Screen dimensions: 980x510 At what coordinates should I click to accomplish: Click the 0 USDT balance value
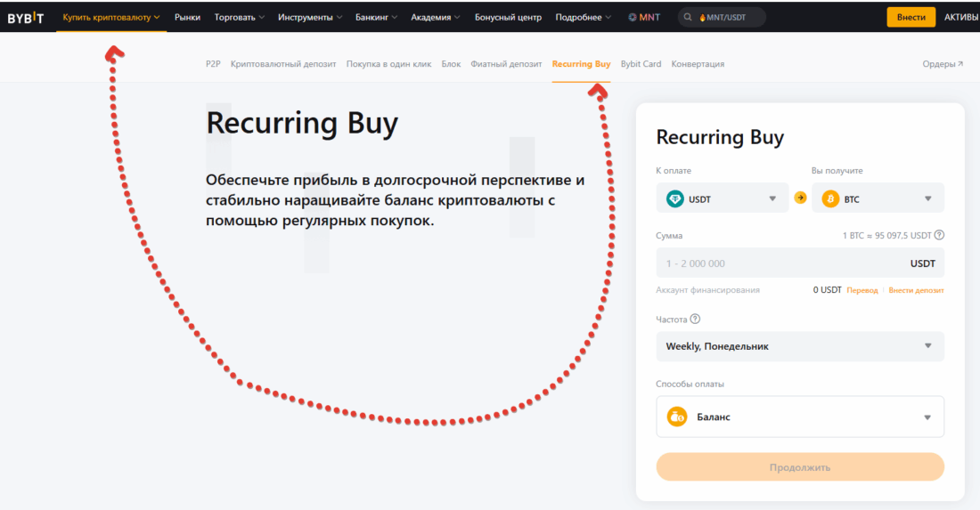click(x=827, y=290)
